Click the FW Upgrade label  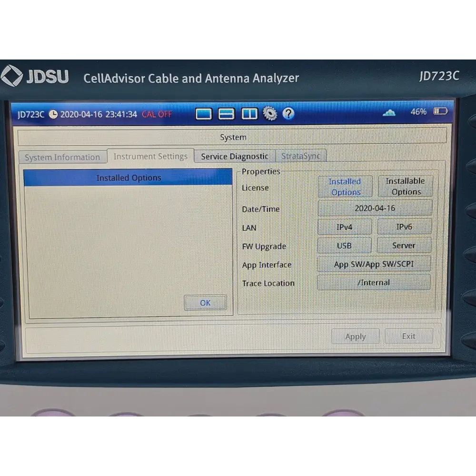tap(264, 247)
